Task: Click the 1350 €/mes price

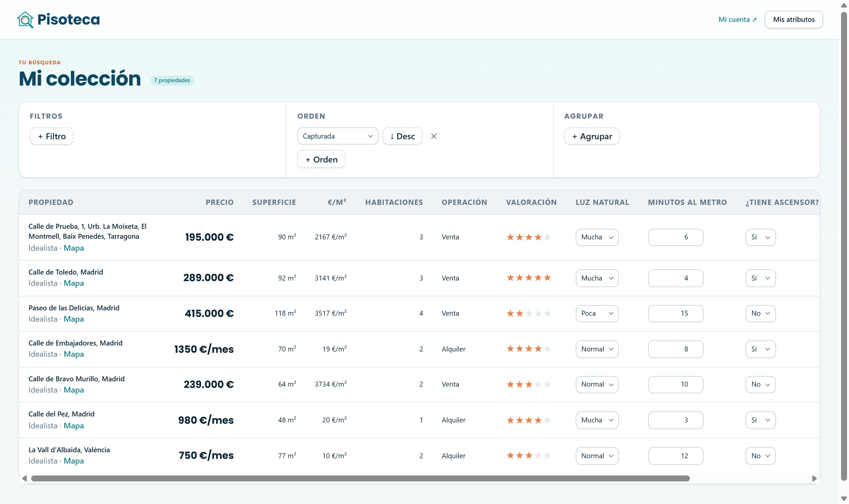Action: coord(204,349)
